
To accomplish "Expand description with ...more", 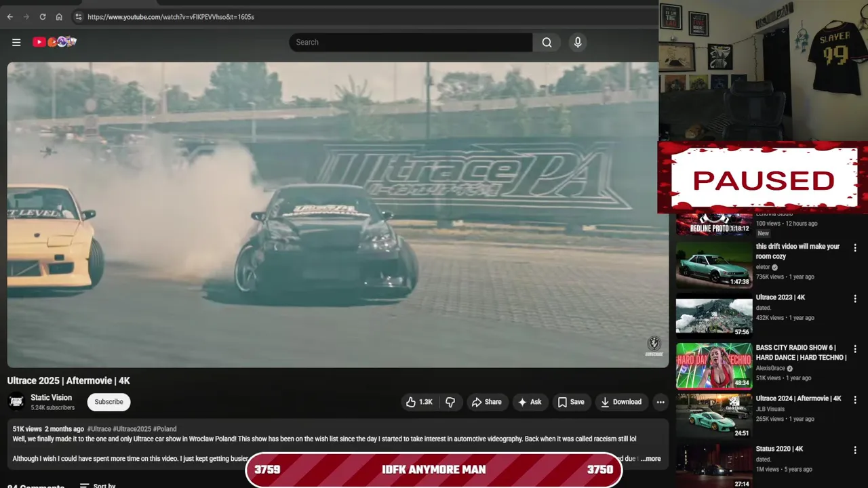I will (x=650, y=459).
